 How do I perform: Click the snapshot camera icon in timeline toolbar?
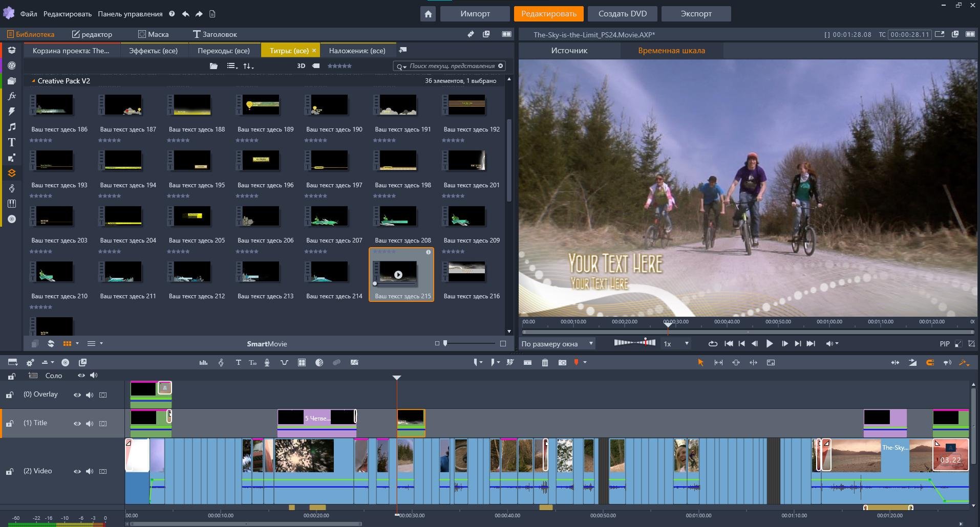pos(562,363)
